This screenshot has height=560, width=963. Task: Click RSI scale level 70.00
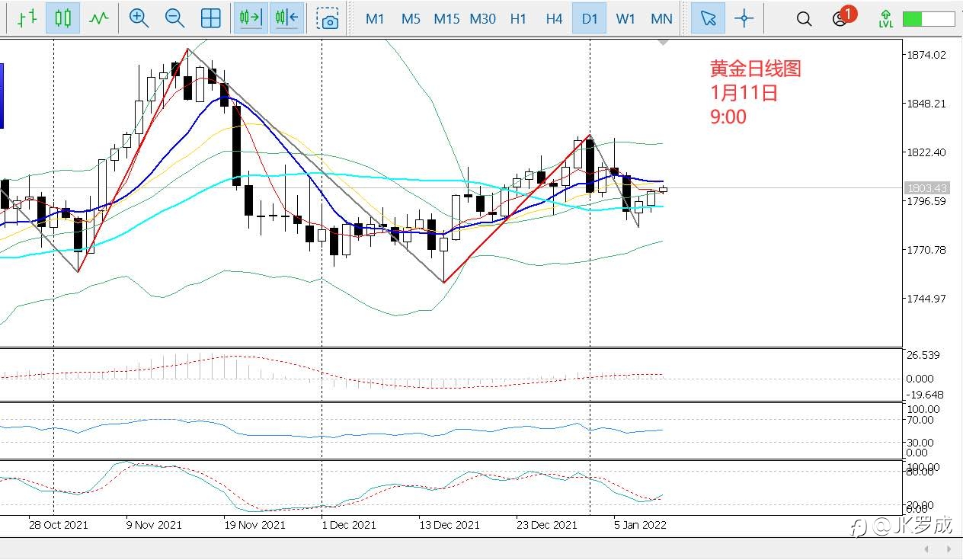coord(920,420)
